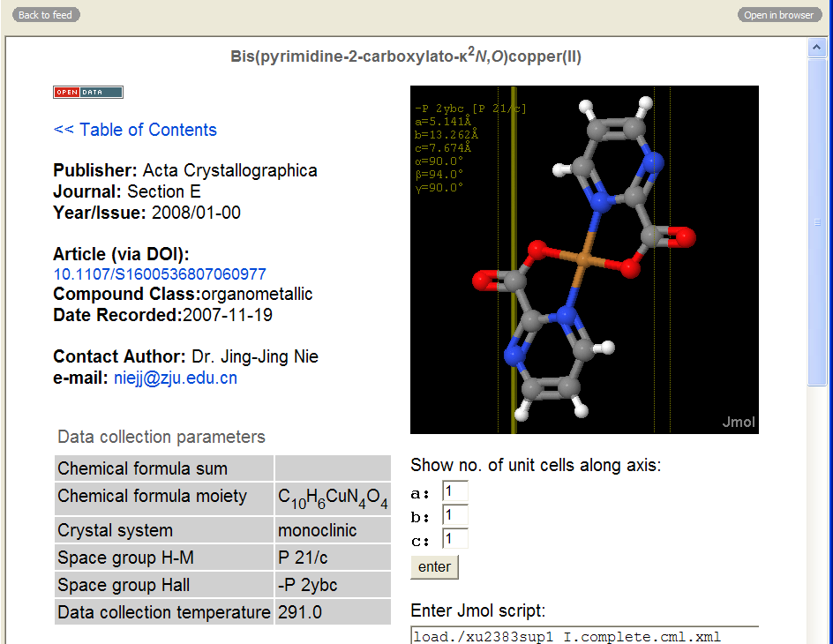Click the scrollbar up arrow

[816, 48]
